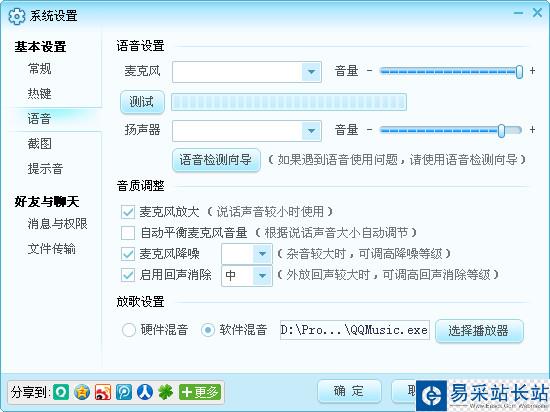Open 消息与权限 settings page
Viewport: 550px width, 412px height.
coord(58,224)
